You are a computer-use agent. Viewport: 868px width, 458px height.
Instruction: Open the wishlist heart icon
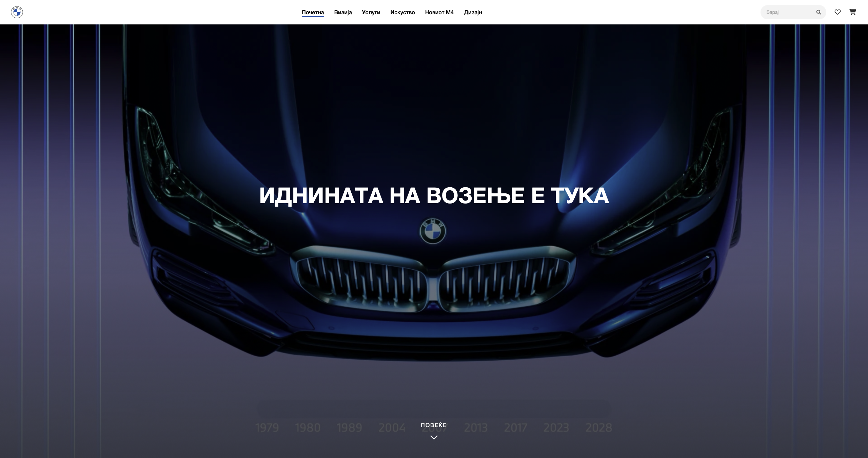pos(837,12)
